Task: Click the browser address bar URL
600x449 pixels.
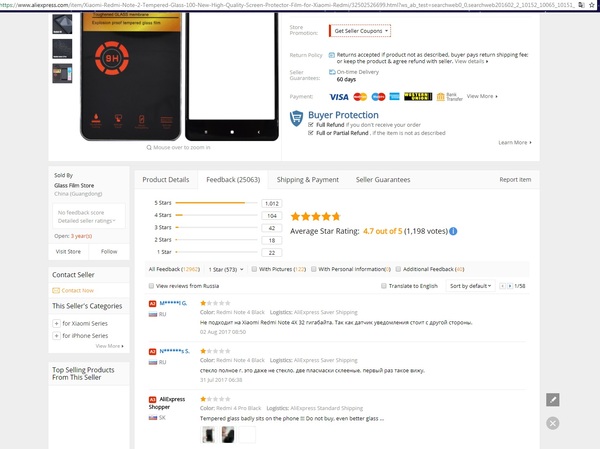Action: [x=287, y=5]
